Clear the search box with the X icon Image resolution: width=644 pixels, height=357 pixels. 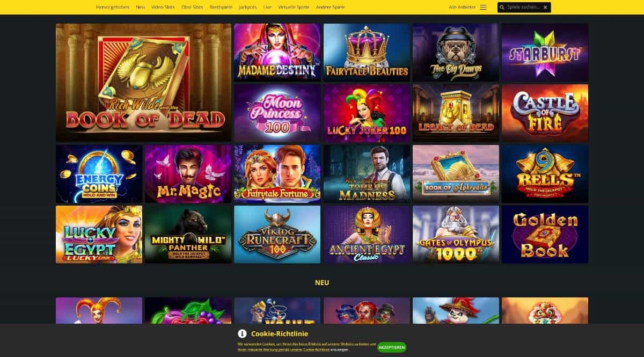[545, 8]
